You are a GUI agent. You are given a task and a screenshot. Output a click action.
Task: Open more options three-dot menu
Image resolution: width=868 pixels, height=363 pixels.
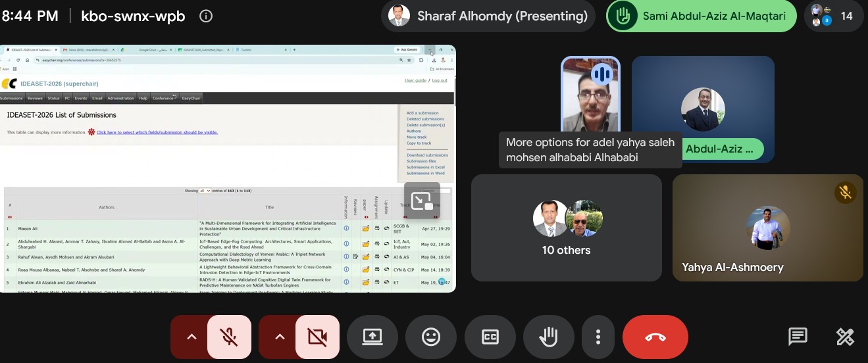pyautogui.click(x=598, y=337)
